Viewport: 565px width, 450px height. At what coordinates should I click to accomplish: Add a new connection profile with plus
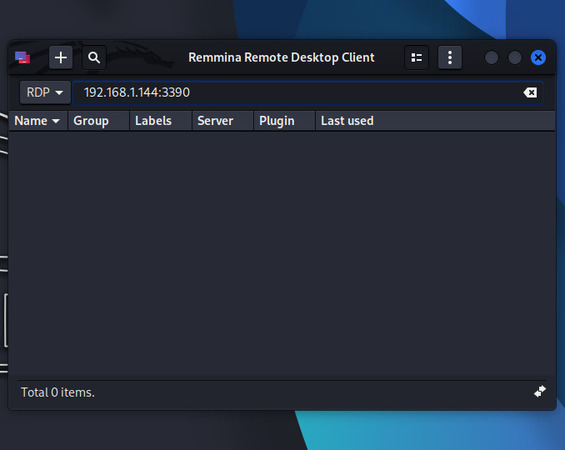coord(61,57)
